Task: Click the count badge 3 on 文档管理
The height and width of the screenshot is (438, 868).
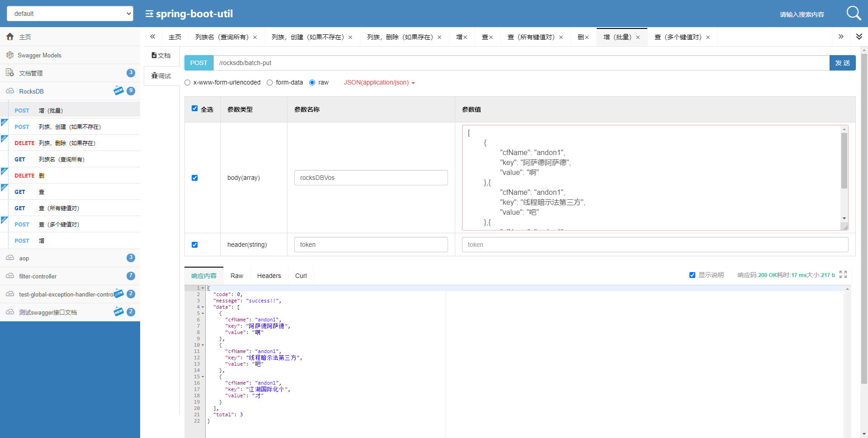Action: [x=131, y=72]
